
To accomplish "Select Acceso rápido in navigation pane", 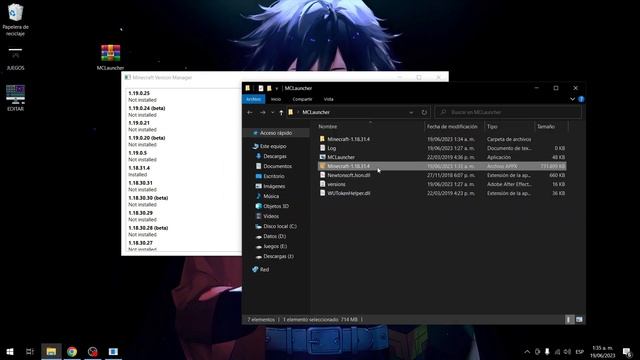I will 276,133.
